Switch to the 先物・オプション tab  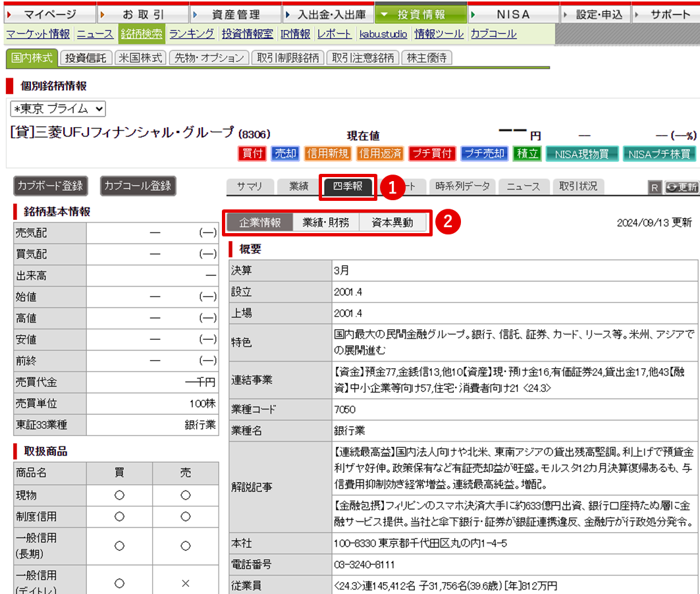pyautogui.click(x=209, y=58)
